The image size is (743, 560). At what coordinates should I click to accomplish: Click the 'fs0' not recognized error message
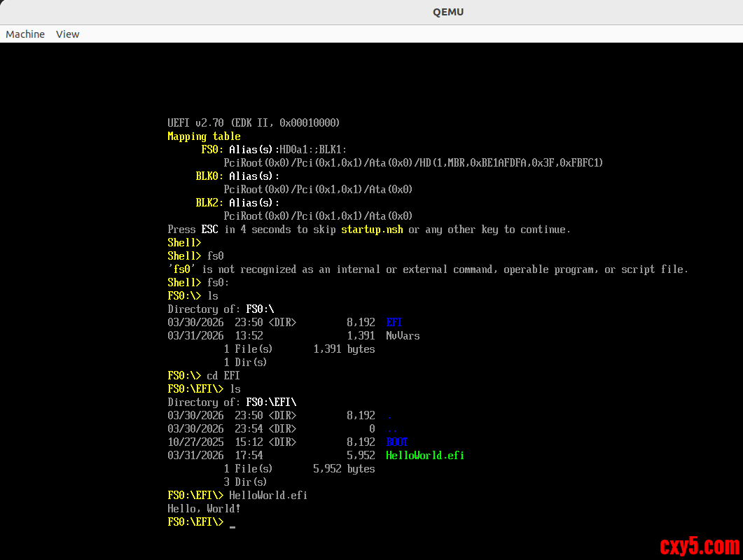[427, 269]
